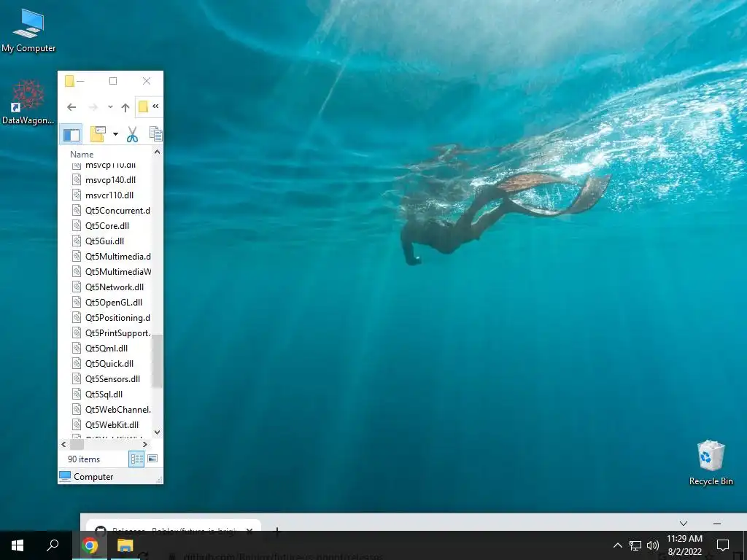Sort by the Name column header
This screenshot has height=560, width=747.
(x=82, y=155)
